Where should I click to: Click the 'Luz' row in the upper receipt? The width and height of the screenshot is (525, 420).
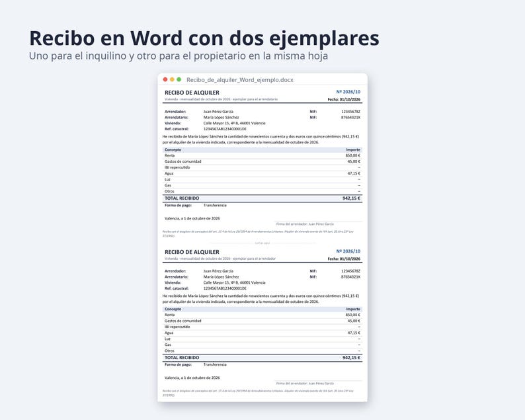(262, 179)
